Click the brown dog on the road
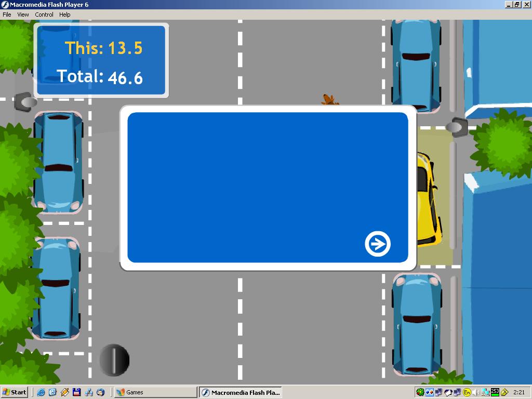Viewport: 532px width, 399px height. pos(329,99)
